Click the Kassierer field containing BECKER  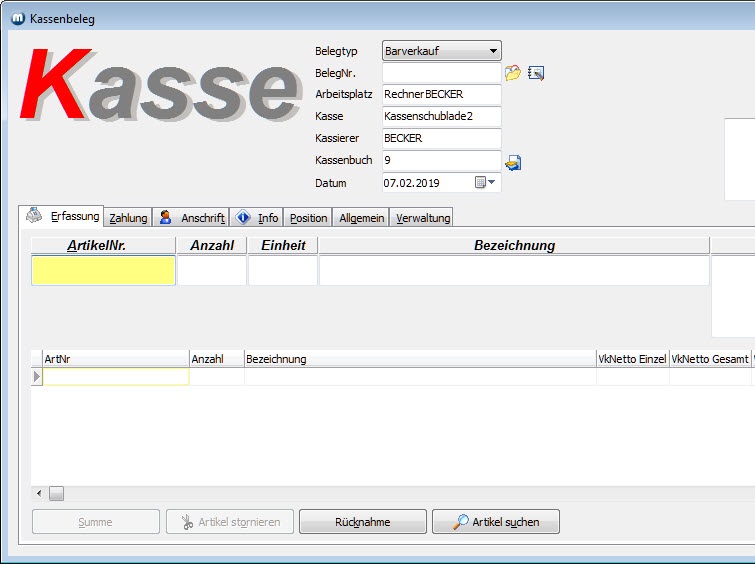[440, 139]
